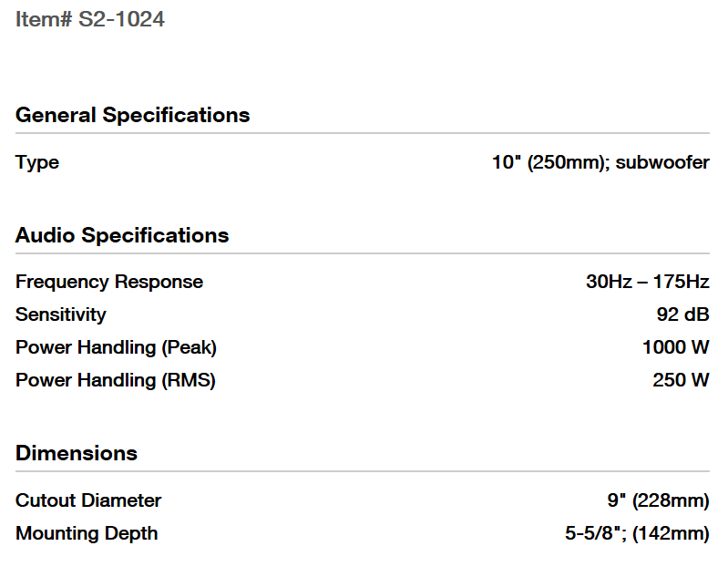Click the 1000 W value
728x577 pixels.
pyautogui.click(x=675, y=347)
